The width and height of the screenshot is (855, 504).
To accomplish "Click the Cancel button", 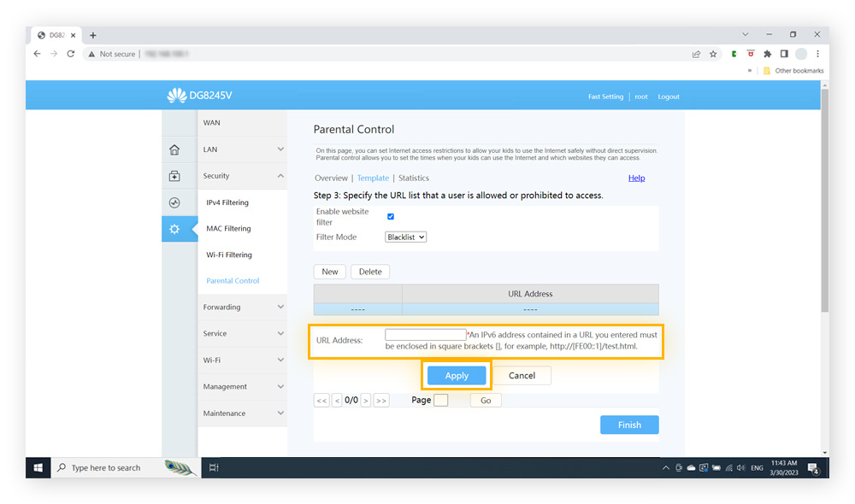I will click(522, 375).
